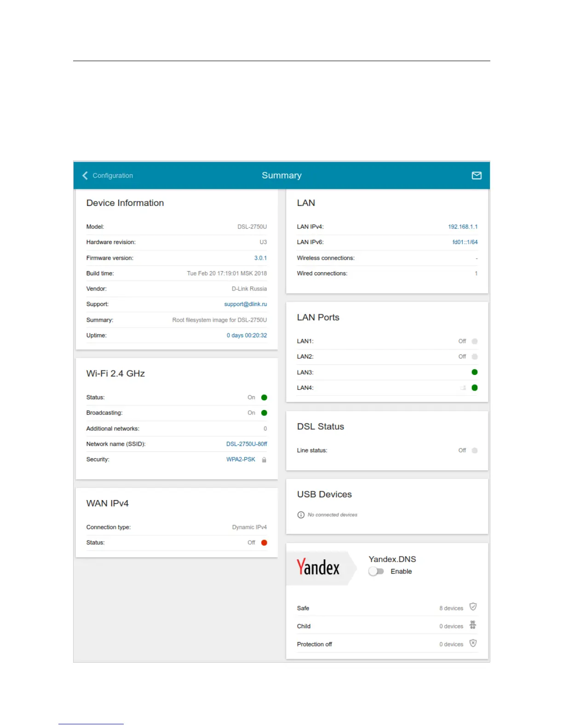
Task: Click the LAN IPv6 fd01::1/64 link
Action: click(x=465, y=242)
